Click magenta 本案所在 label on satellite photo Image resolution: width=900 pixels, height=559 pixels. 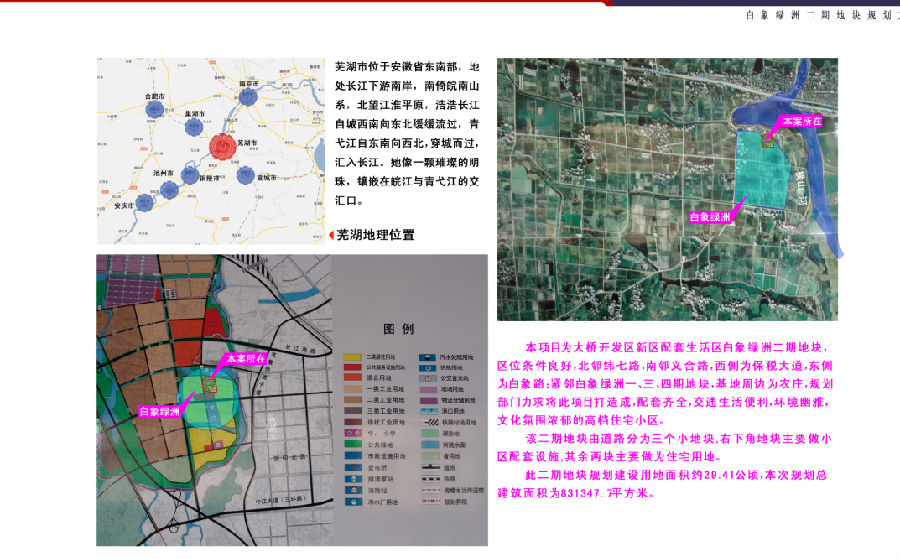801,120
